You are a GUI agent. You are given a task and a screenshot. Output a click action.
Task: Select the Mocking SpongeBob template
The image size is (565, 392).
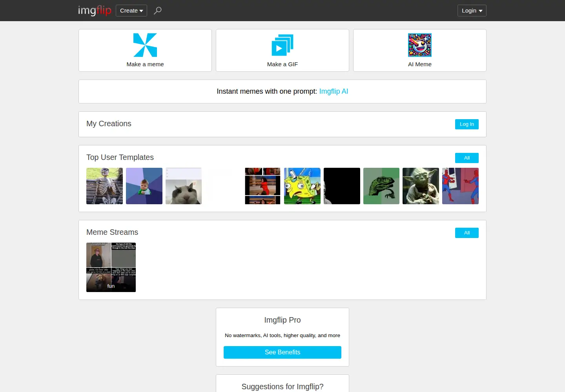(x=302, y=186)
